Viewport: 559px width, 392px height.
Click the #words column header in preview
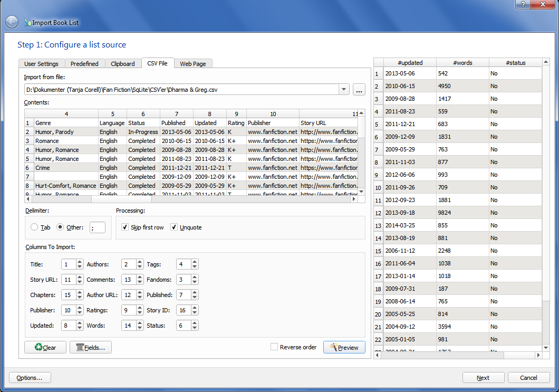(462, 62)
